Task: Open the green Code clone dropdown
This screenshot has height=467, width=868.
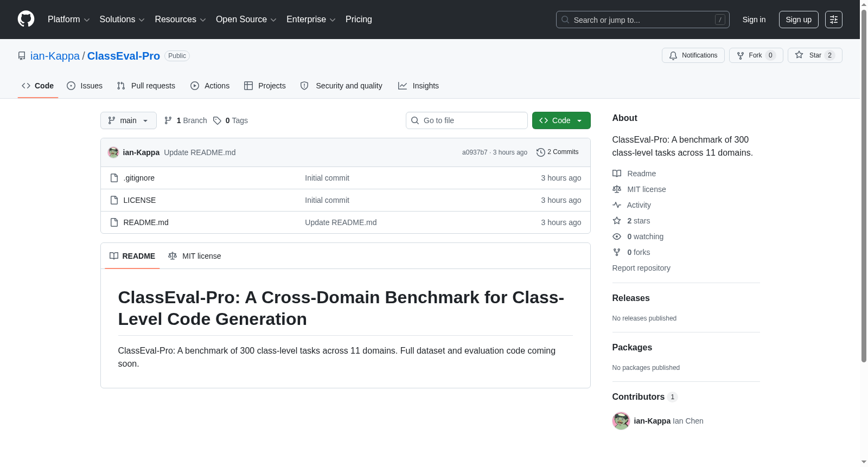Action: tap(561, 120)
